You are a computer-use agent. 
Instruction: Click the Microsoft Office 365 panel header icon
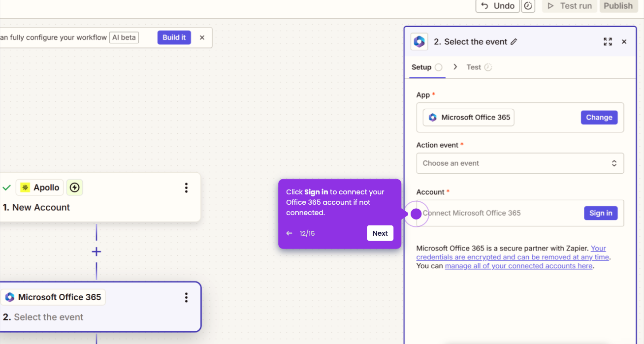coord(419,42)
